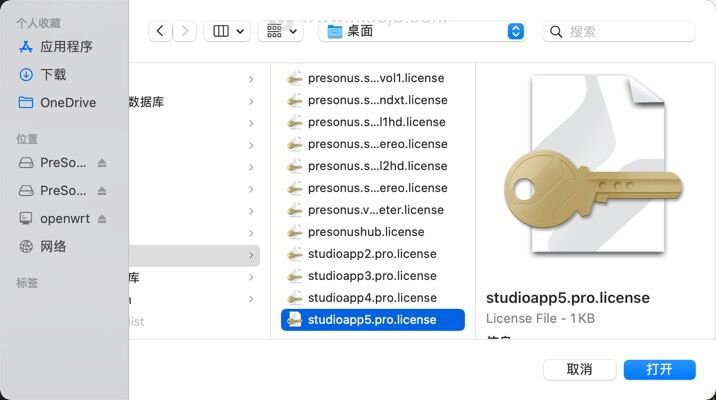
Task: Click the 取消 cancel button
Action: 579,369
